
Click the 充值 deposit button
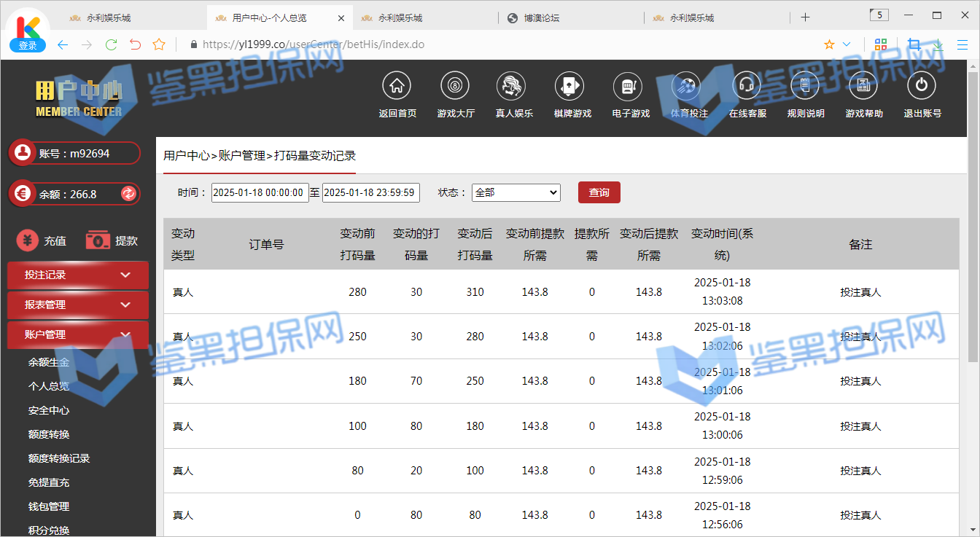tap(42, 240)
